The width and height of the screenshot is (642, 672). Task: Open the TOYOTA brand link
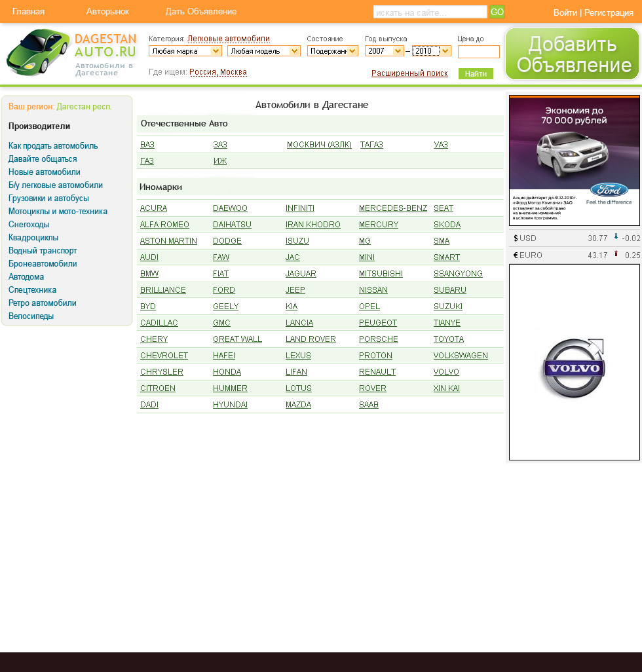tap(449, 339)
